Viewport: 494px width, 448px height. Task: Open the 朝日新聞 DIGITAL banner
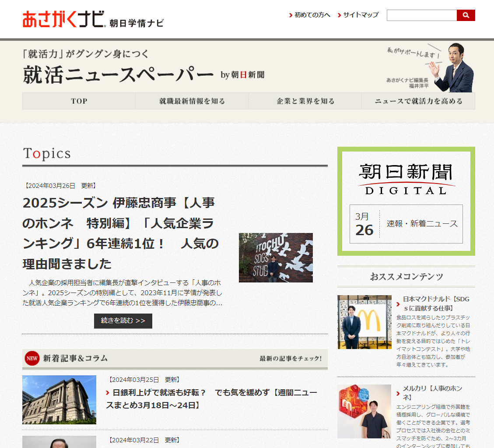tap(406, 179)
